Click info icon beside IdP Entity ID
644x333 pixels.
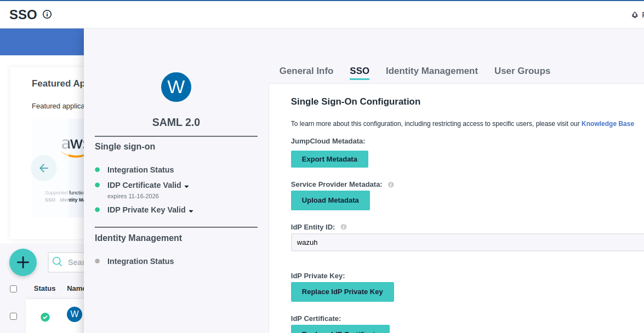(343, 227)
